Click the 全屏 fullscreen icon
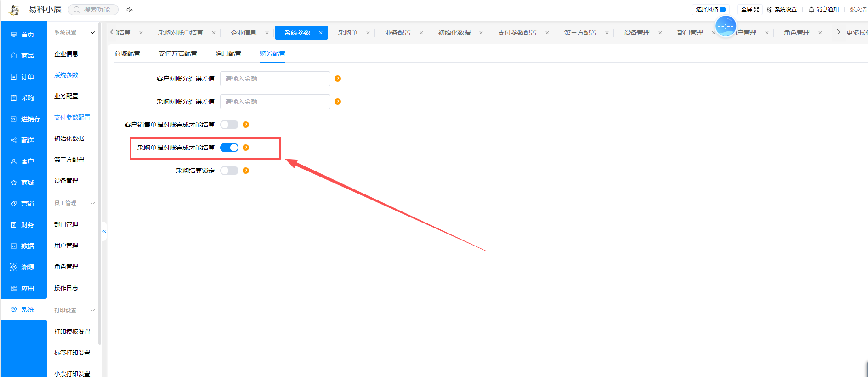 click(756, 10)
